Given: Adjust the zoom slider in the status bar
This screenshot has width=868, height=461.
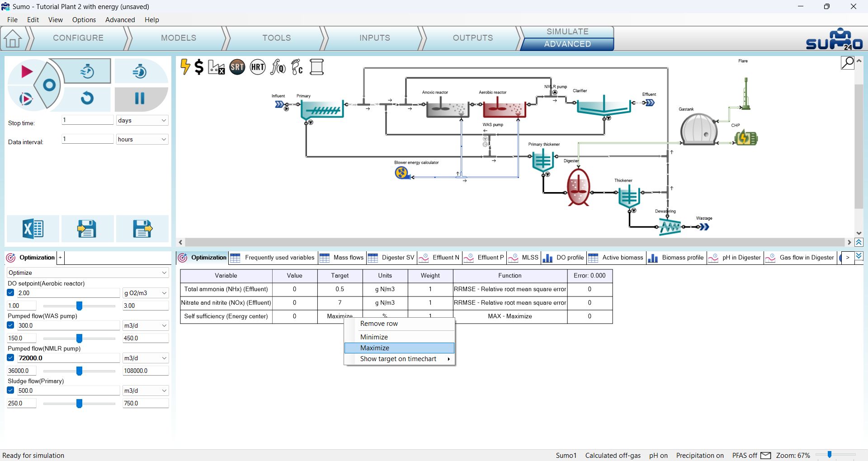Looking at the screenshot, I should coord(830,455).
